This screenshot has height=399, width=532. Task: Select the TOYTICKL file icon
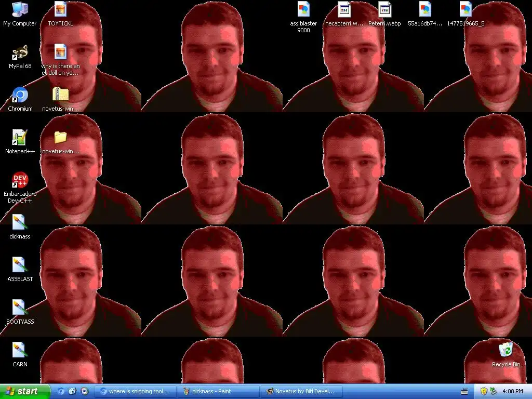click(60, 10)
